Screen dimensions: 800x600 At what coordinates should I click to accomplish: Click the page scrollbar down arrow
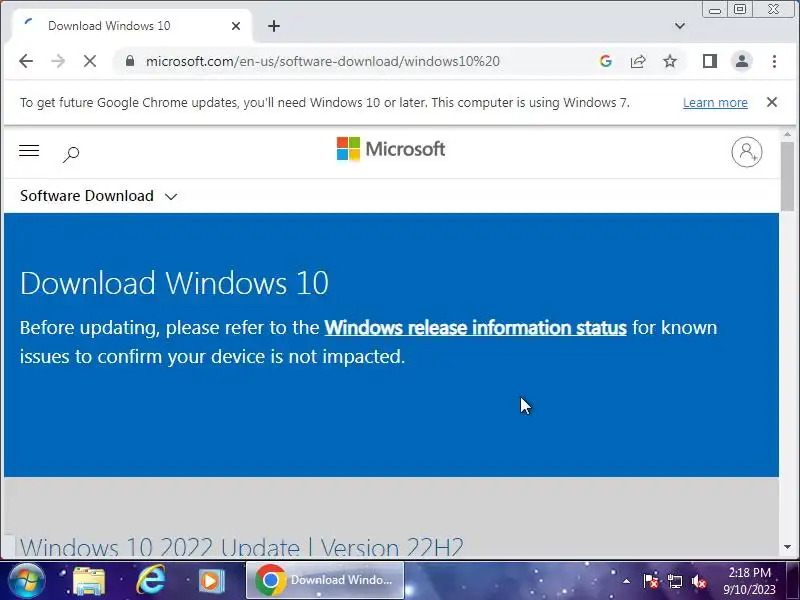787,547
